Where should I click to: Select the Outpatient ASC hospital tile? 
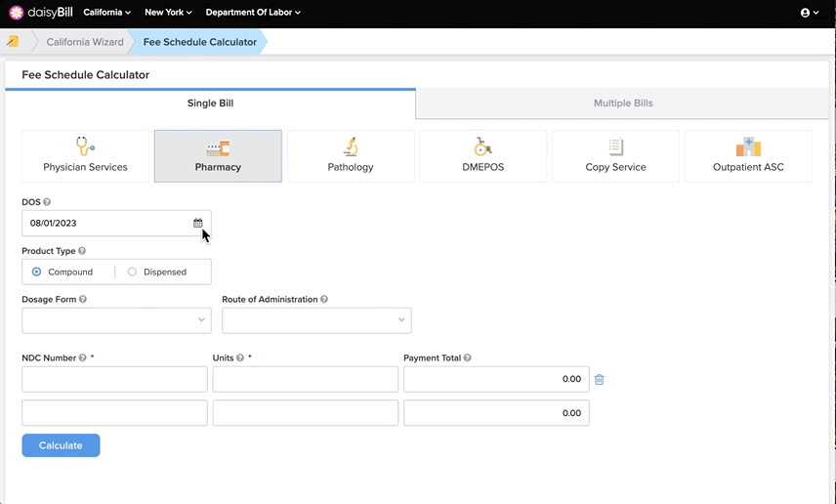748,156
